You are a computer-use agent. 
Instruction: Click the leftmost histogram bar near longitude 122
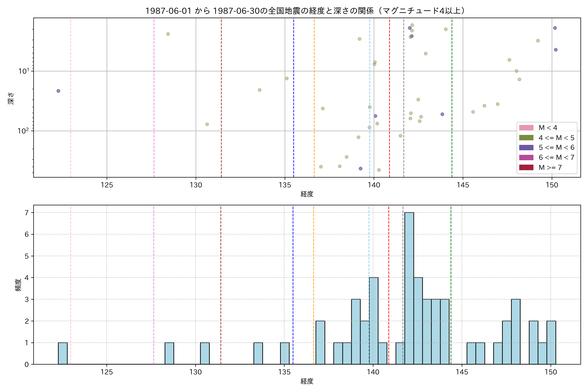pos(63,353)
